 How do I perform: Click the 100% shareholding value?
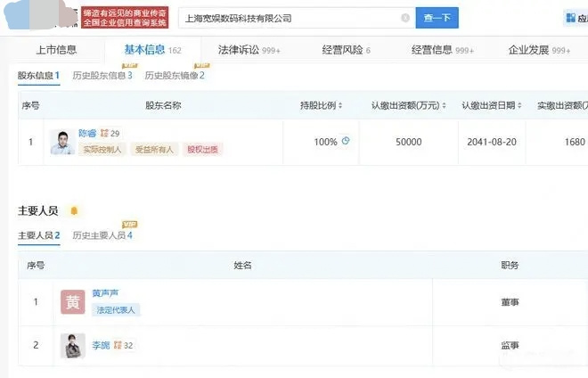click(x=325, y=142)
